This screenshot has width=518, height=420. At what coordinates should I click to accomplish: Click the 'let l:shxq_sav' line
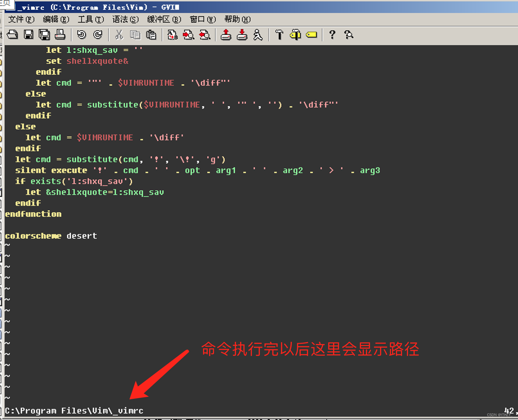tap(94, 50)
